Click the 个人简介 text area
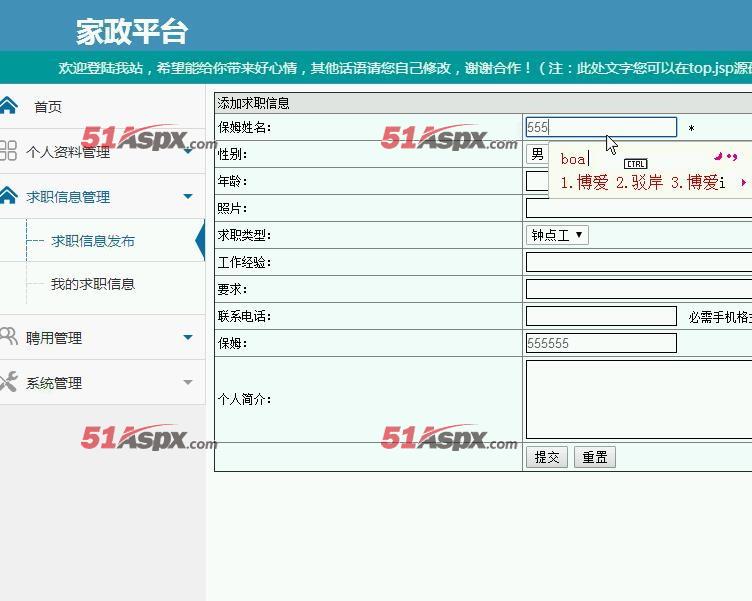This screenshot has height=601, width=752. [x=639, y=400]
